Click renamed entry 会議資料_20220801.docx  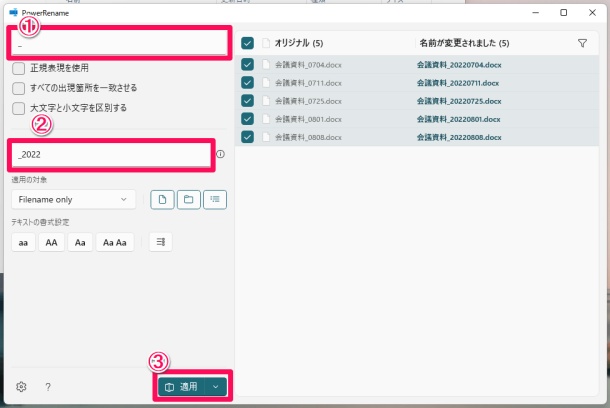pyautogui.click(x=459, y=119)
